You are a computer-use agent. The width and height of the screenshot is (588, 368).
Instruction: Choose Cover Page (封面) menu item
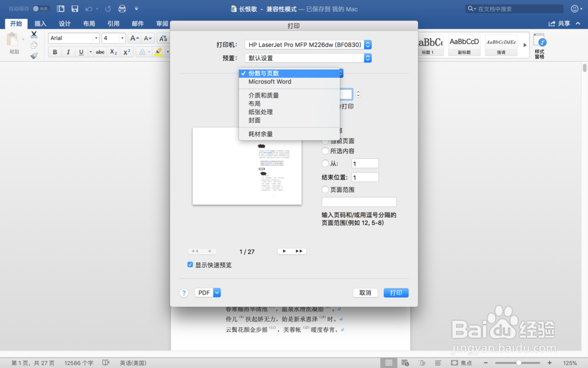click(x=289, y=120)
